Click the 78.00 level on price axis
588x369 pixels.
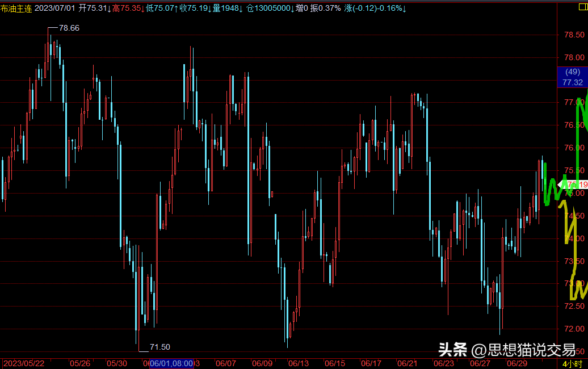coord(574,57)
